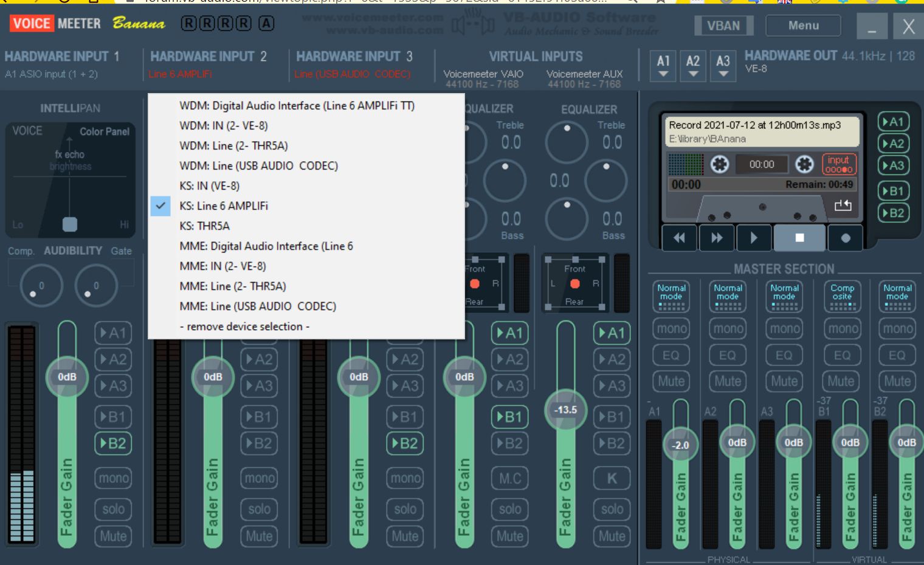This screenshot has width=924, height=565.
Task: Mute Hardware Input 1 strip
Action: click(113, 536)
